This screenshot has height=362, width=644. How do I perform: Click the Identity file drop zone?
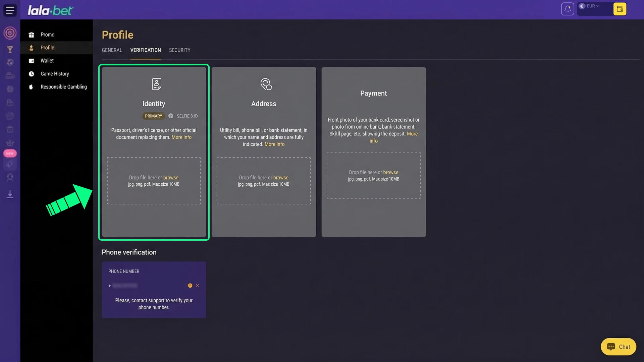tap(154, 181)
